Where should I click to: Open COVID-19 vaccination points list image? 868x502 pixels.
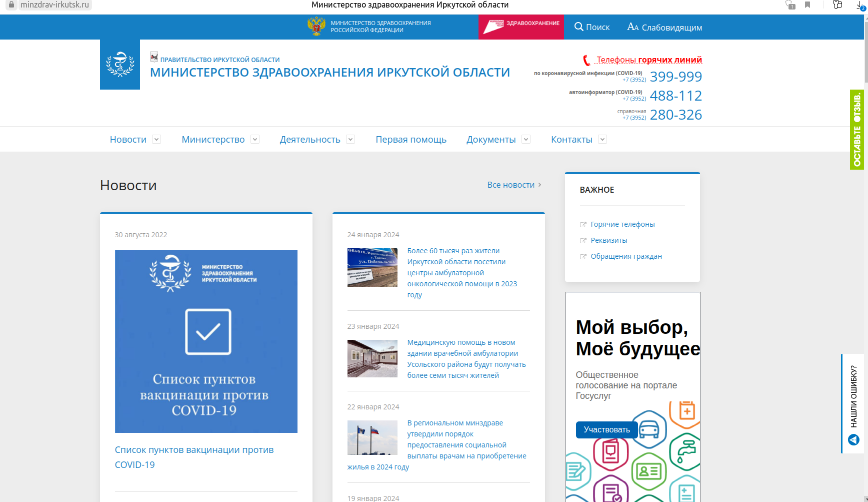point(206,341)
